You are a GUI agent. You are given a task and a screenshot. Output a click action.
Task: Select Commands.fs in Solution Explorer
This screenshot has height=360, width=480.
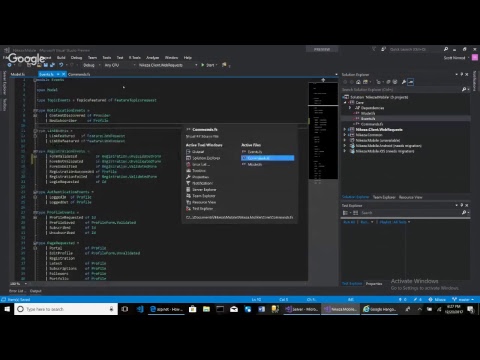pyautogui.click(x=371, y=124)
